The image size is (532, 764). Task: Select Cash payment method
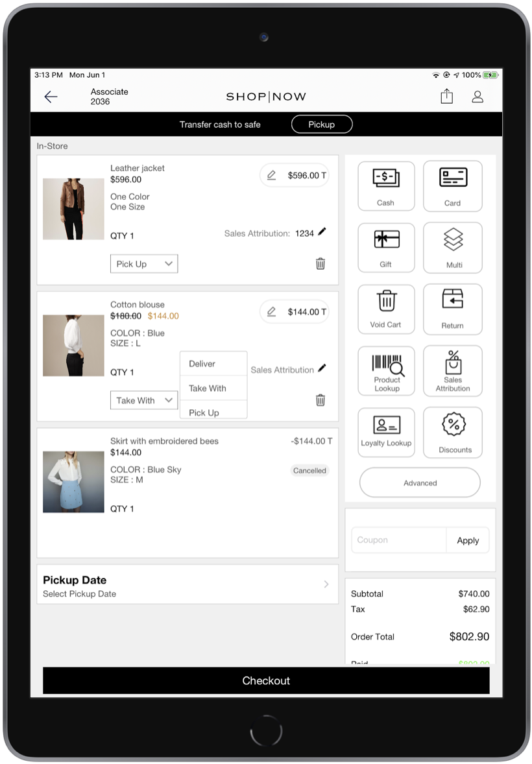(x=386, y=186)
